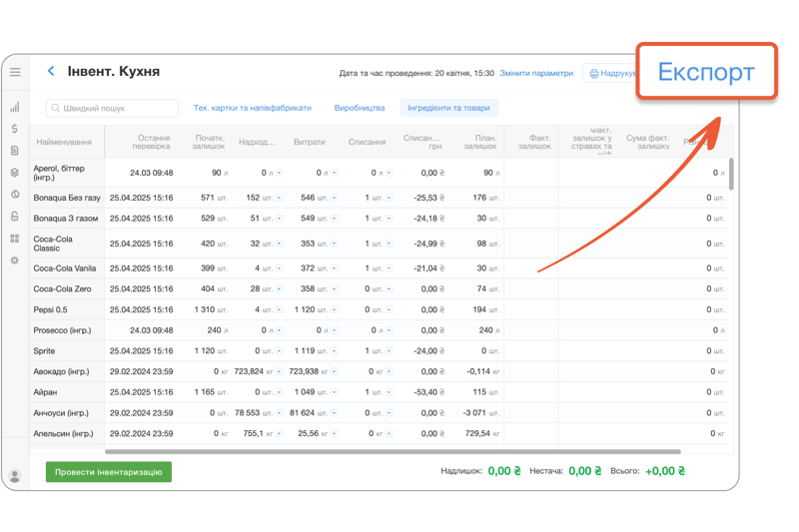
Task: Open the applications grid sidebar icon
Action: [x=15, y=239]
